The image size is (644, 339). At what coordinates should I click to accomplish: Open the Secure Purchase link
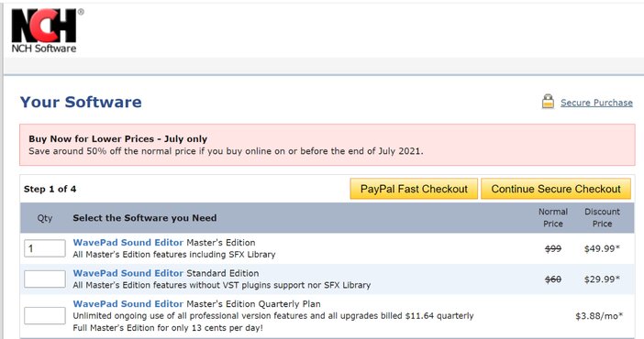pyautogui.click(x=596, y=103)
